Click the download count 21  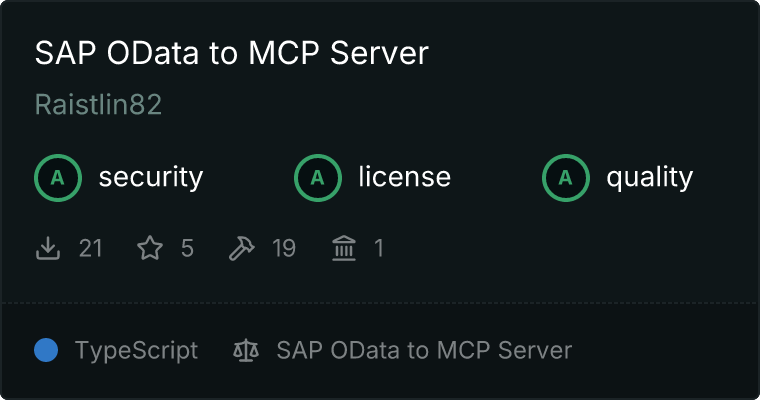[x=91, y=248]
